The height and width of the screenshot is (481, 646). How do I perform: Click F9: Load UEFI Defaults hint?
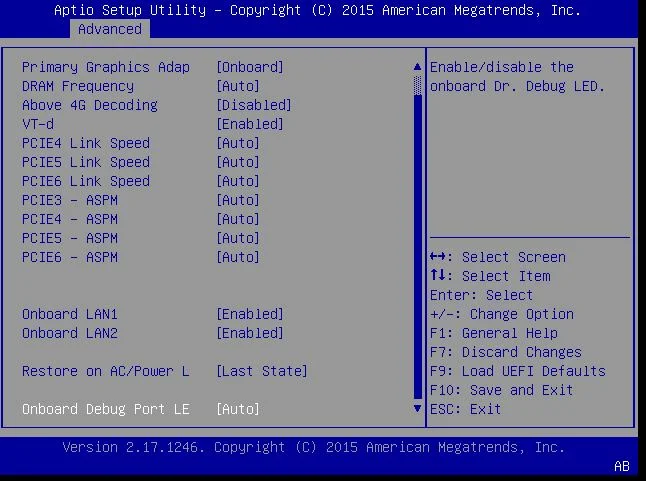point(518,371)
